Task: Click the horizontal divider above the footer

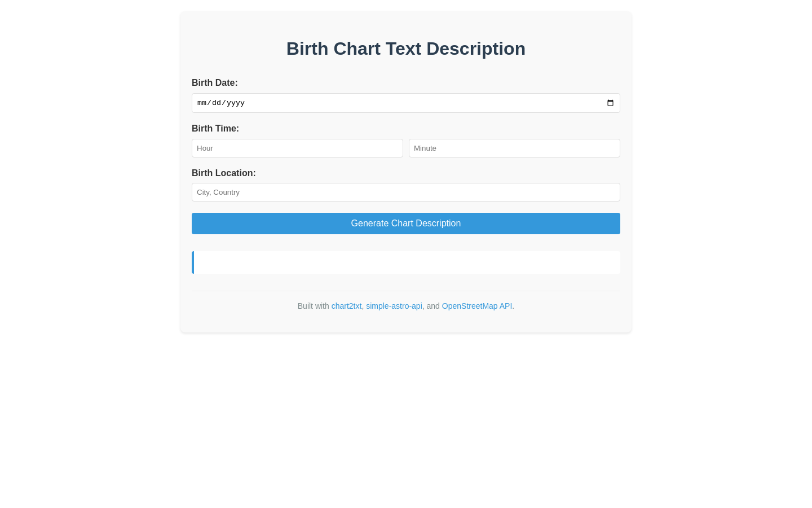Action: (x=406, y=291)
